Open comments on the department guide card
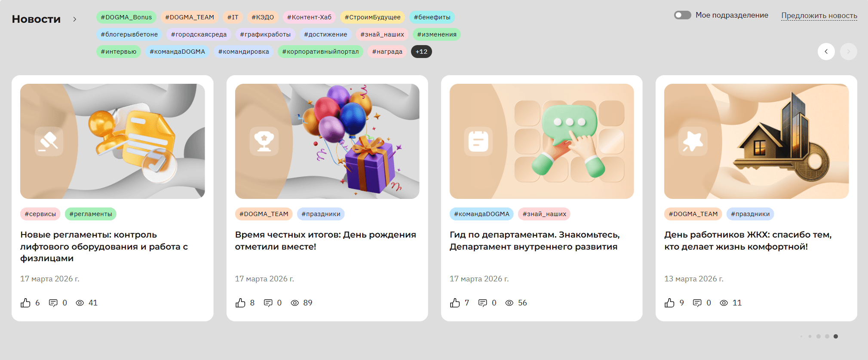Screen dimensions: 868x360 pos(483,303)
